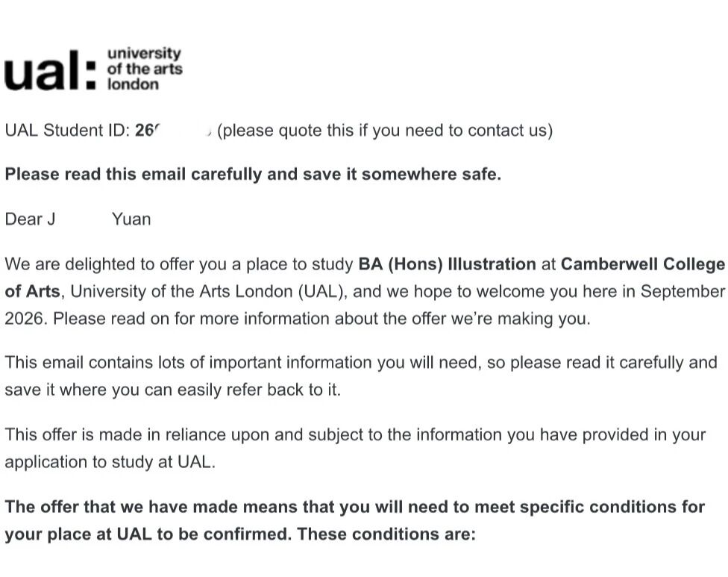The image size is (728, 577).
Task: Click the UAL logo
Action: point(49,72)
